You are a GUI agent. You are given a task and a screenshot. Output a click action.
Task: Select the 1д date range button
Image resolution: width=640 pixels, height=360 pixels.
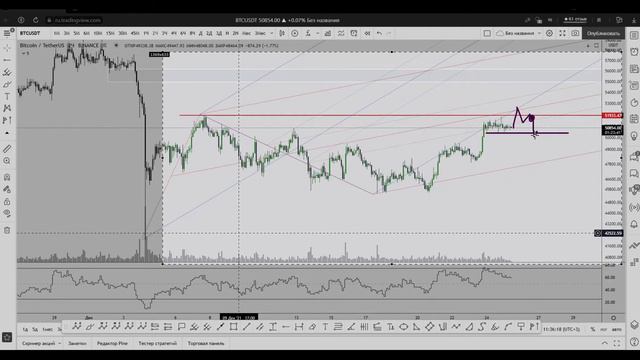click(25, 329)
